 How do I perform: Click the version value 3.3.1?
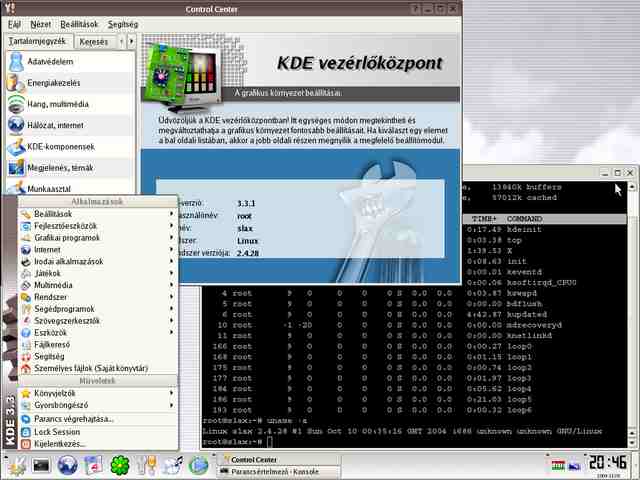click(x=246, y=204)
